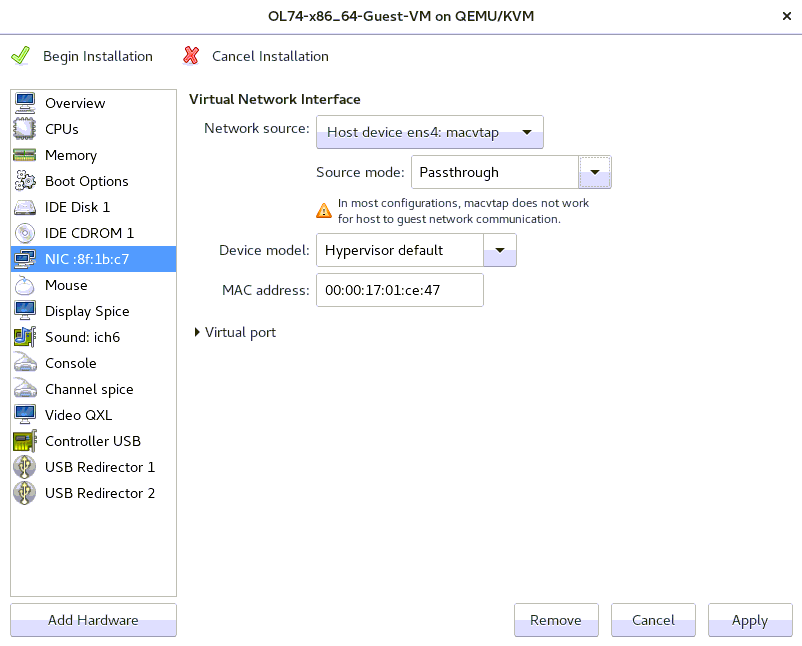Click the Channel spice device icon

25,389
